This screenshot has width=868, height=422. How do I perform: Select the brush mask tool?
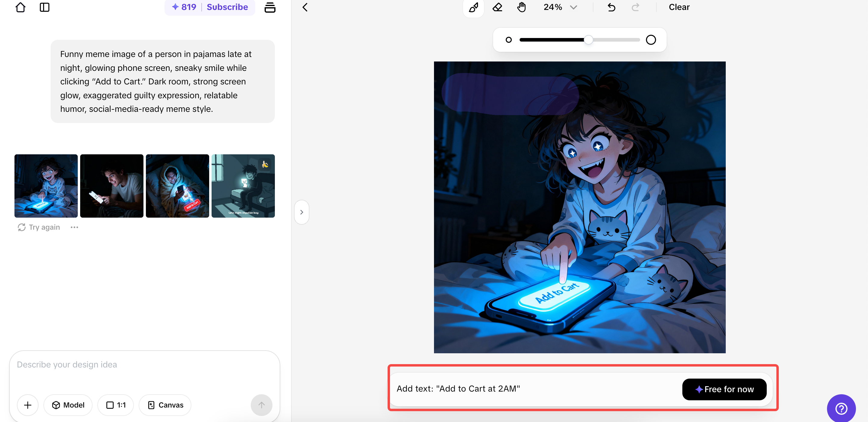pyautogui.click(x=473, y=7)
